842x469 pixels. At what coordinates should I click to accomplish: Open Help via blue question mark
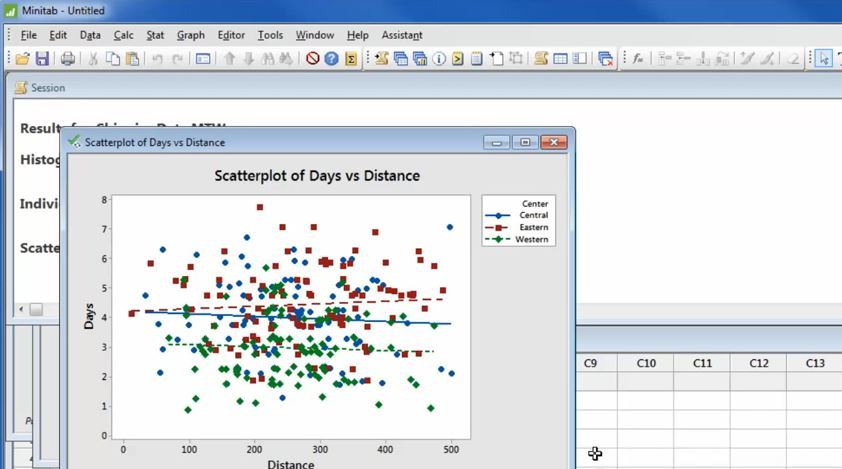coord(331,58)
